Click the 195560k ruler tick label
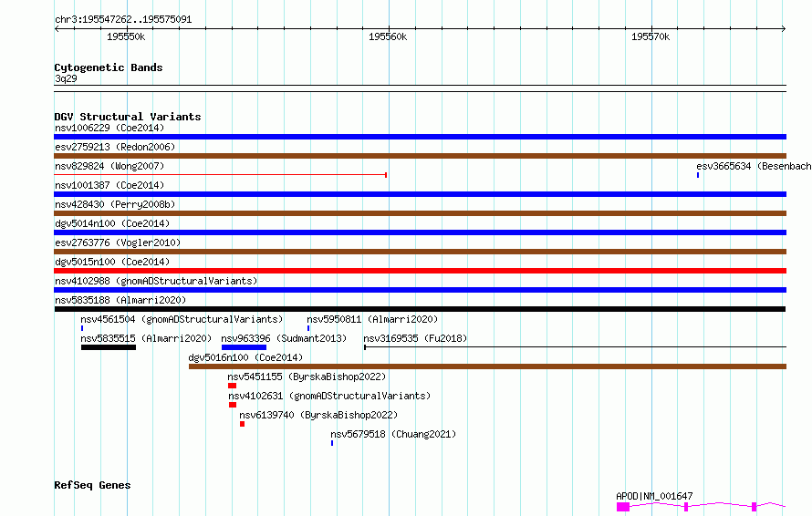This screenshot has height=516, width=812. (x=388, y=36)
